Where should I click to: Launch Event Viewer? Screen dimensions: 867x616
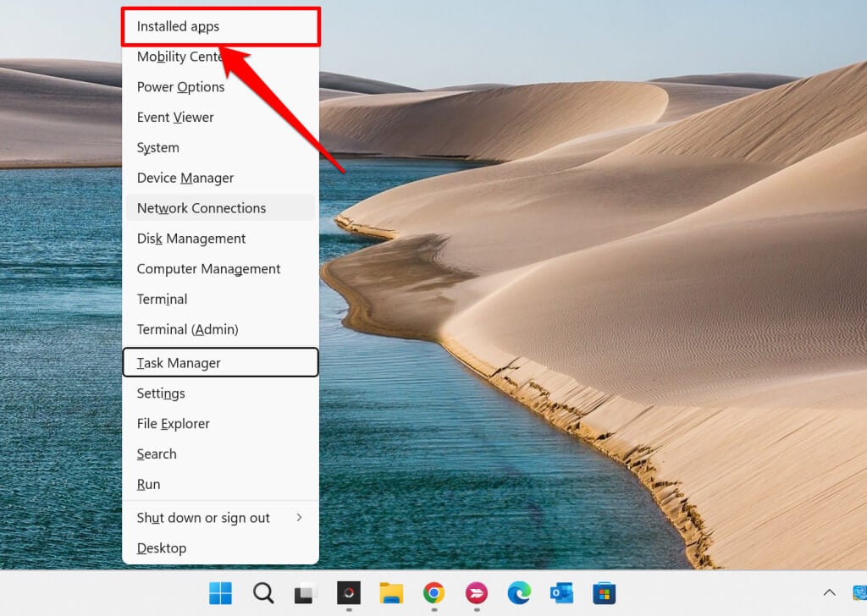220,118
